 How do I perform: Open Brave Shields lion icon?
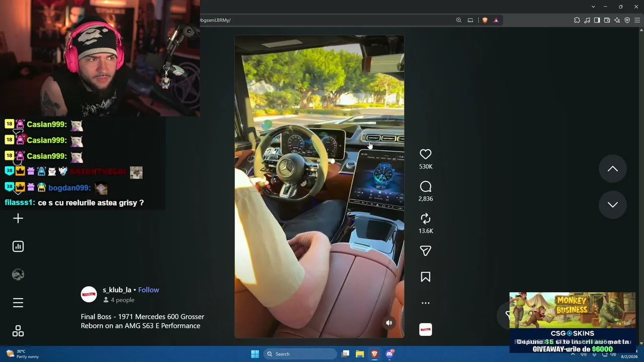click(x=485, y=20)
